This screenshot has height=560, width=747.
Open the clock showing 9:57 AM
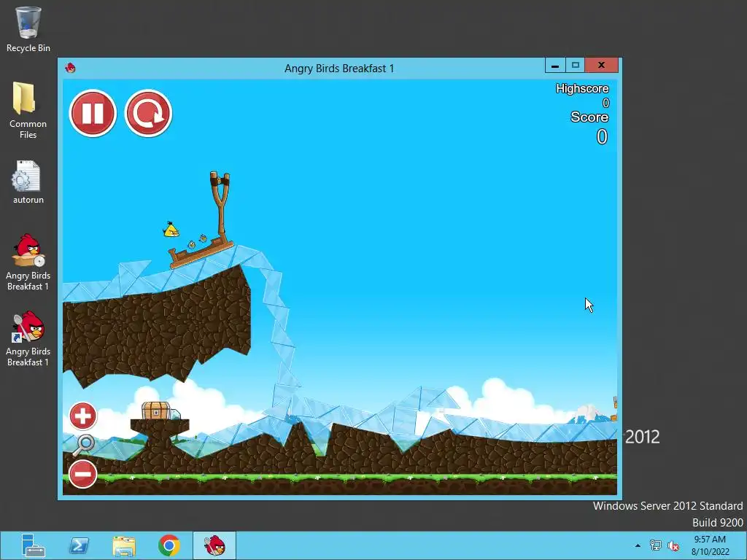[x=710, y=545]
